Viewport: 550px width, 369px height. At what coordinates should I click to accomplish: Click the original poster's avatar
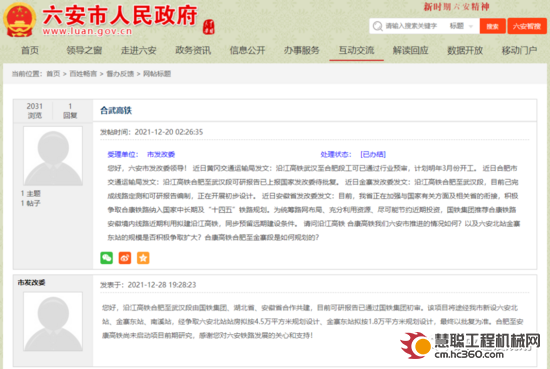[53, 156]
